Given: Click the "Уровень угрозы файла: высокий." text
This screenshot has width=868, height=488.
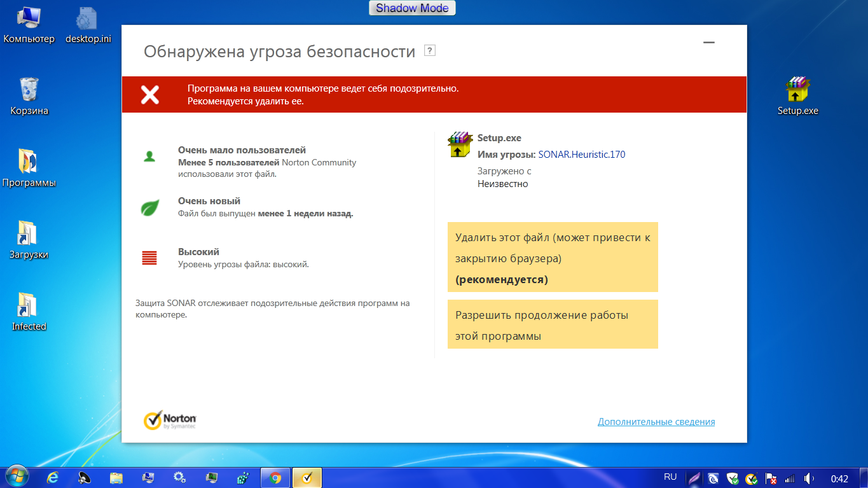Looking at the screenshot, I should (x=244, y=264).
